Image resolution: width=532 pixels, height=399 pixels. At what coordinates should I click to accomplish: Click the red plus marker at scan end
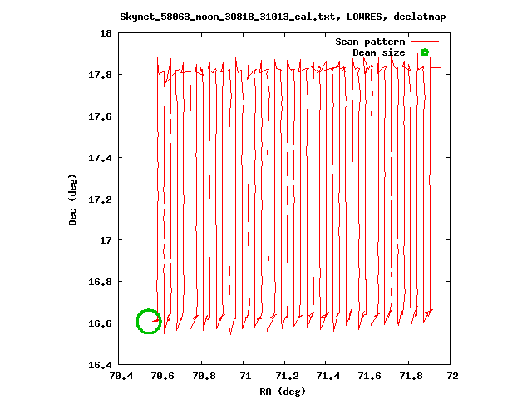coord(434,68)
